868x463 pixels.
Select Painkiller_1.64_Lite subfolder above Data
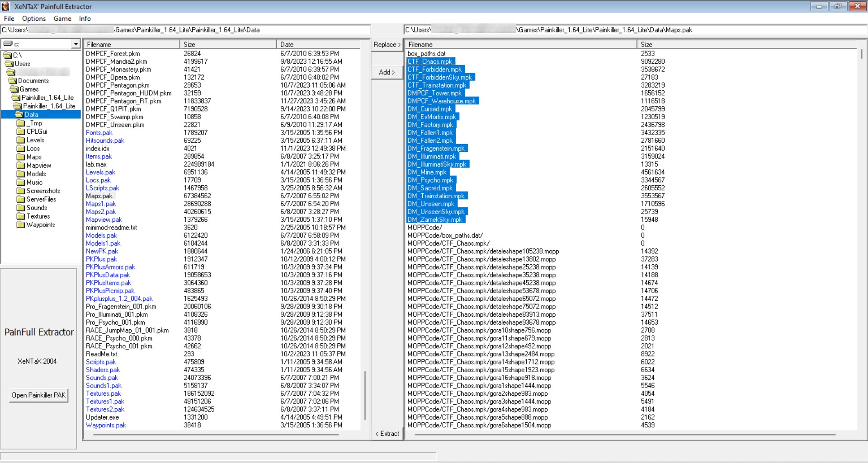click(x=49, y=106)
